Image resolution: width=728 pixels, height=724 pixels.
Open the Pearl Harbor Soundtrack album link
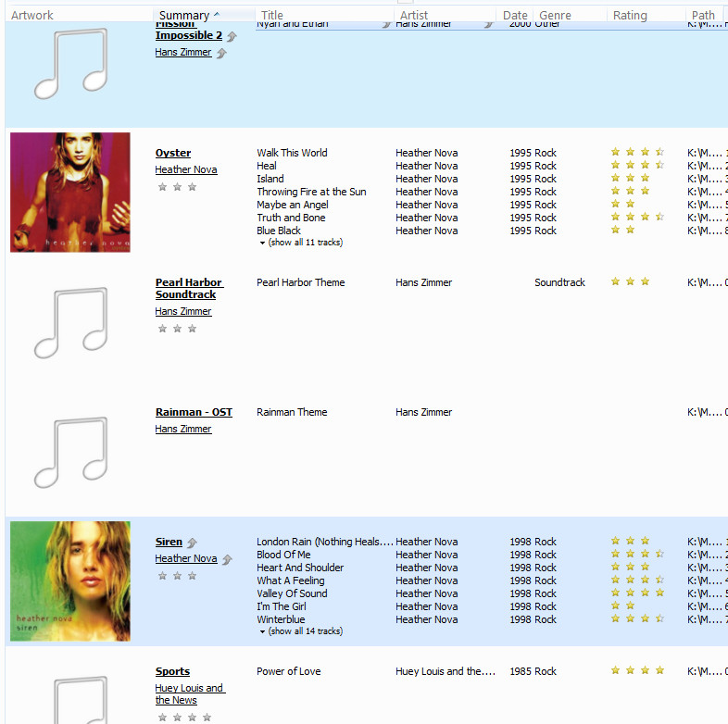[x=188, y=288]
